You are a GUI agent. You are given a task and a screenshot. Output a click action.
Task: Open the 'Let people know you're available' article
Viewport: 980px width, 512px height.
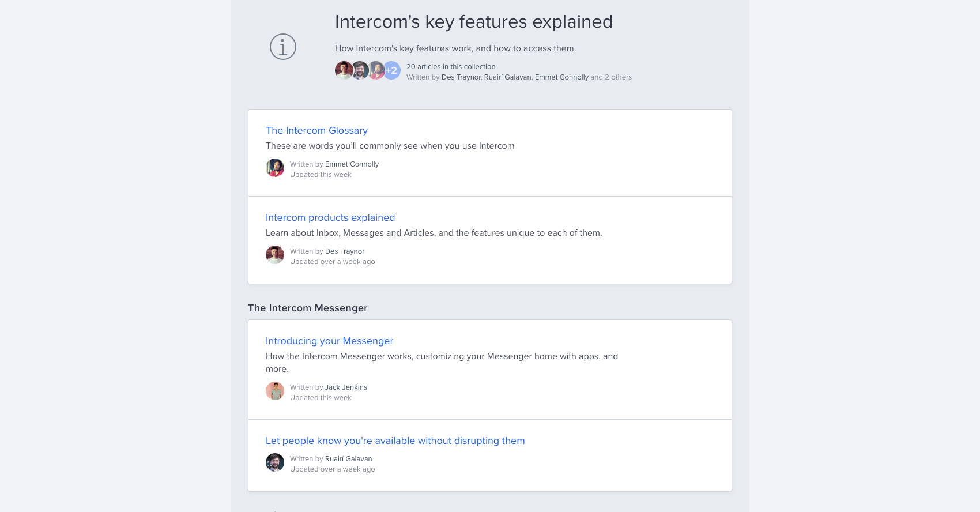click(x=395, y=441)
